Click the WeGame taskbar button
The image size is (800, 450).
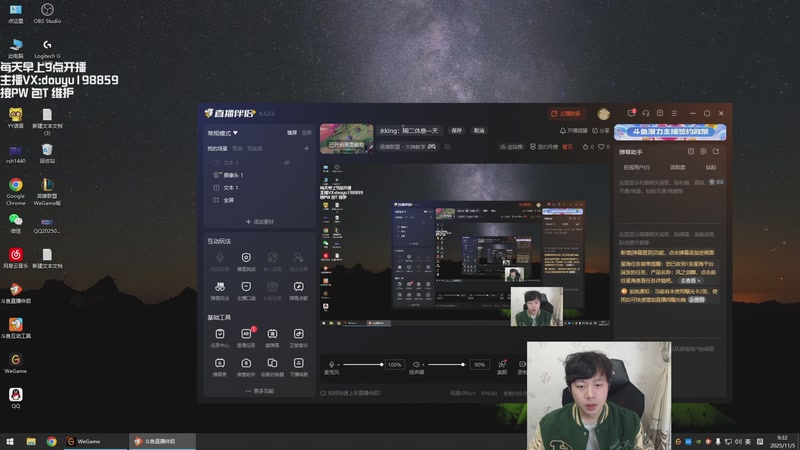point(95,441)
